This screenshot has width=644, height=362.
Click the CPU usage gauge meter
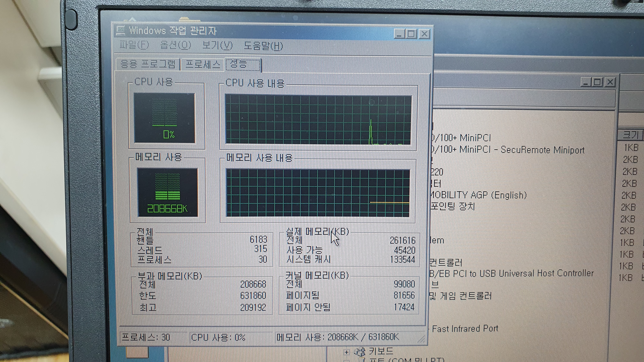tap(164, 118)
